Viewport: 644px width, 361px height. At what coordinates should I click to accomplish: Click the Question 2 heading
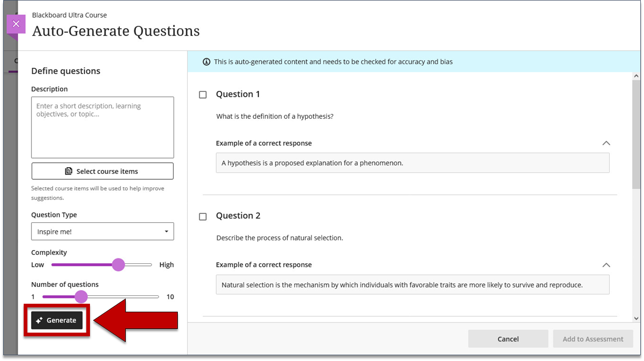[x=238, y=215]
